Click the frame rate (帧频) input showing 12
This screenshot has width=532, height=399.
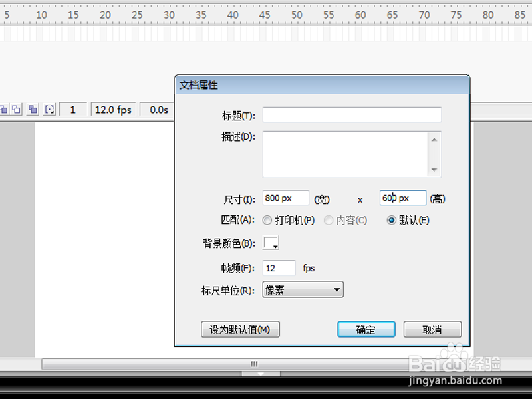279,268
